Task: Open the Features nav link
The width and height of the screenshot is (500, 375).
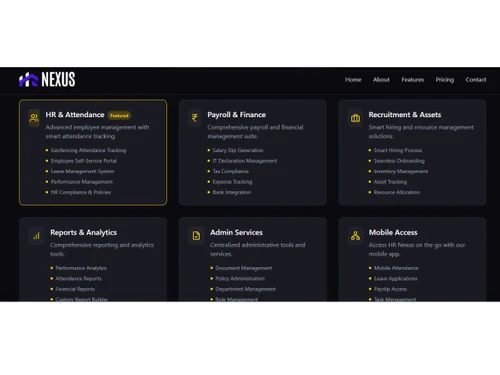Action: pyautogui.click(x=412, y=80)
